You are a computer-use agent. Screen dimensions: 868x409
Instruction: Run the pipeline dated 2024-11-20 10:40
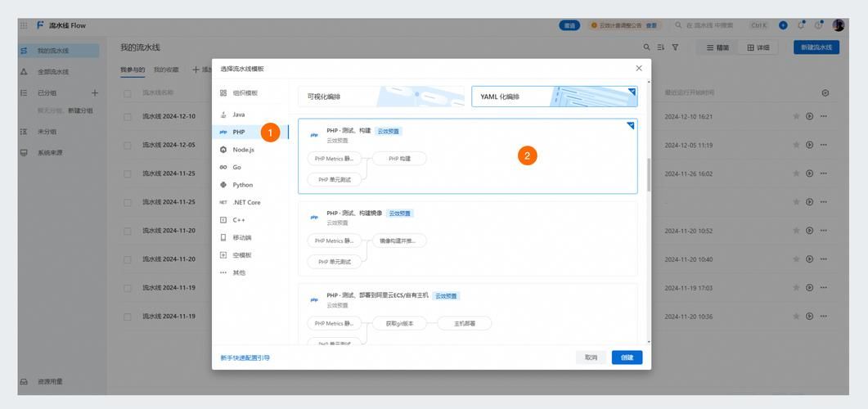(809, 259)
